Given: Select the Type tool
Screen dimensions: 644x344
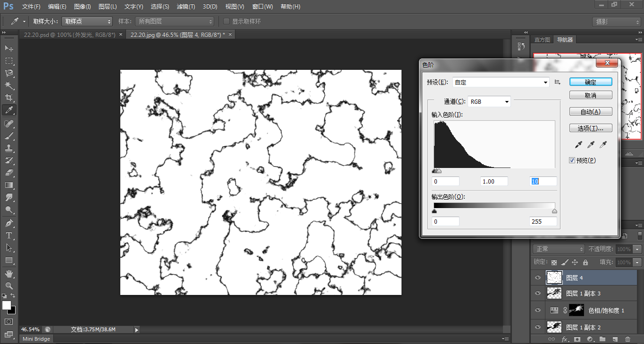Looking at the screenshot, I should click(x=9, y=235).
